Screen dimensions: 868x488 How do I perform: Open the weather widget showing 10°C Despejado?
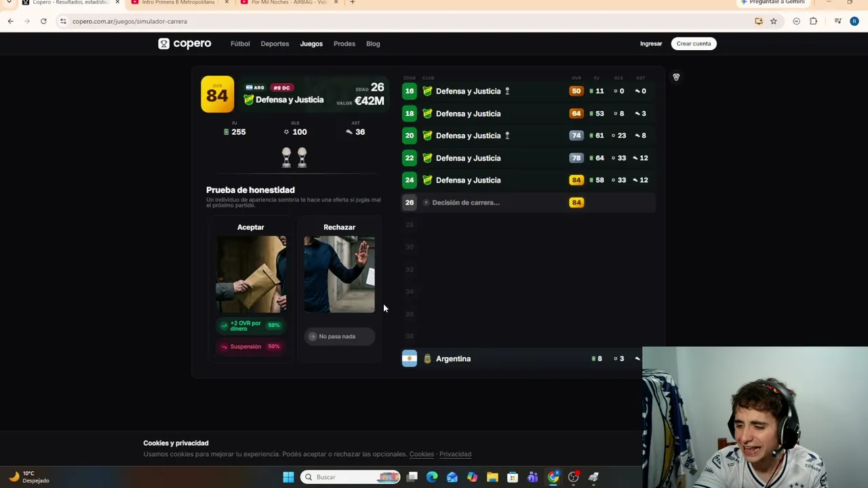coord(28,477)
